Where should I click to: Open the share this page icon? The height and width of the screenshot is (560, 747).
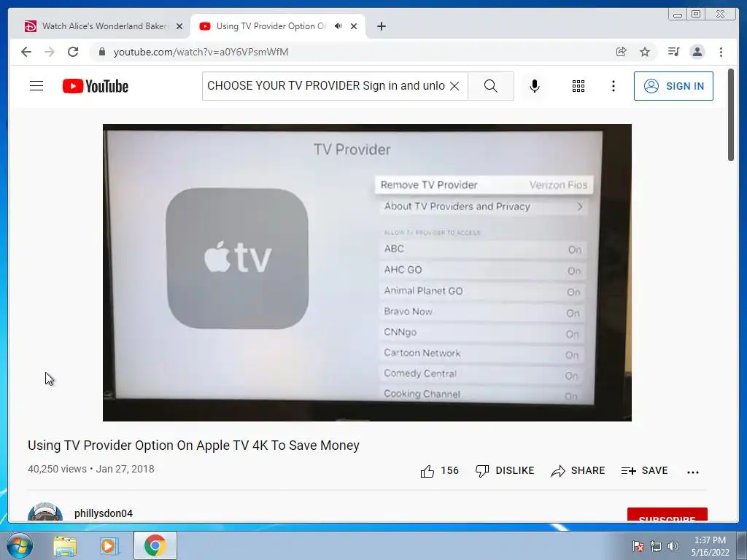(x=622, y=52)
